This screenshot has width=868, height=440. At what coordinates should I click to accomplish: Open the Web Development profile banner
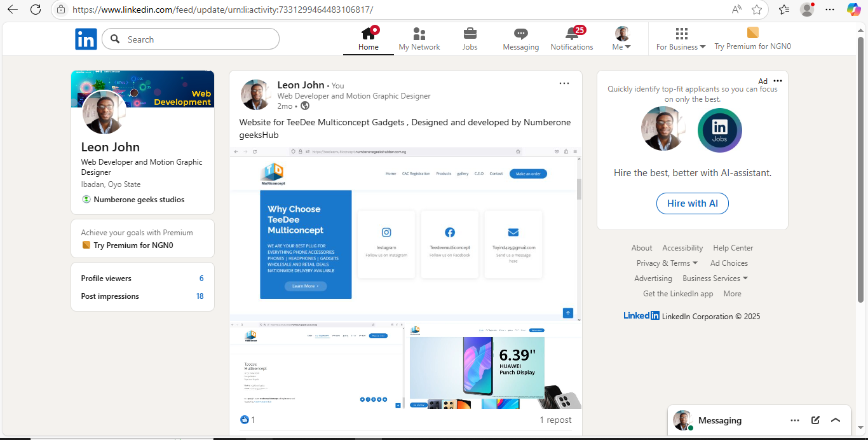(142, 89)
